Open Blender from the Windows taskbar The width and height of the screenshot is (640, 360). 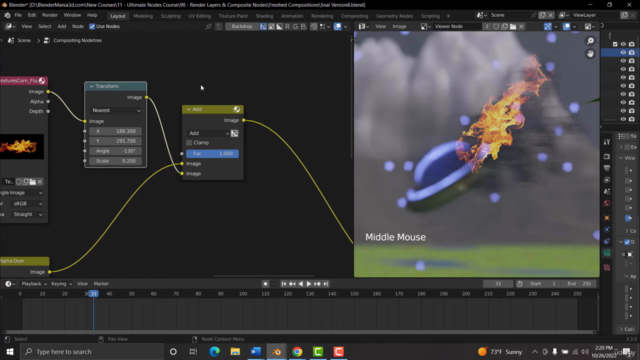pos(277,352)
